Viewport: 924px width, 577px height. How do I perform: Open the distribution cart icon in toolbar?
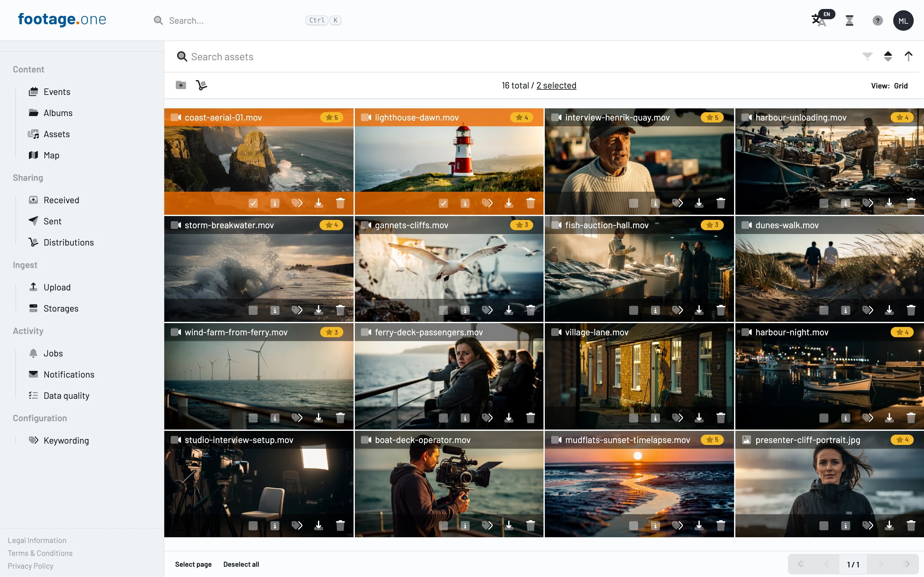201,85
